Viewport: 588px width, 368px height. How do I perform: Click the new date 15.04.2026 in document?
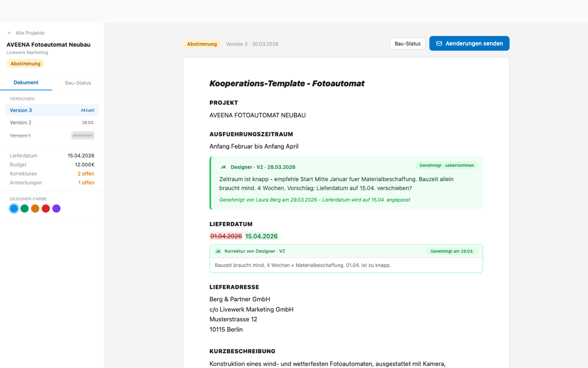point(262,236)
